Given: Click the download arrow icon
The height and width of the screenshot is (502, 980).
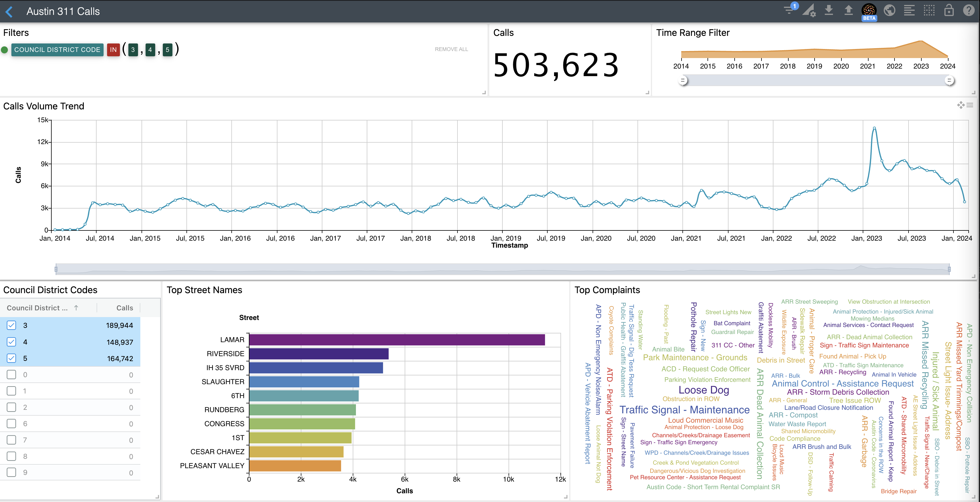Looking at the screenshot, I should click(829, 10).
